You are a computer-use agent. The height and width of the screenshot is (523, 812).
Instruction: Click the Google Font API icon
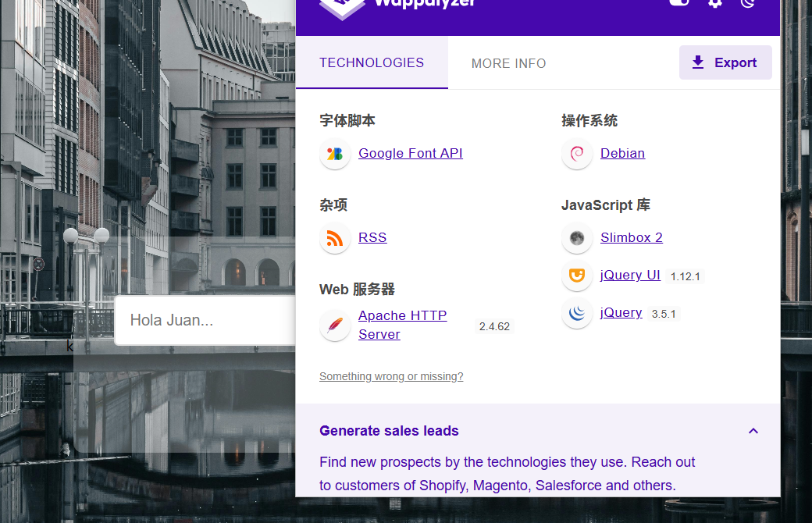click(x=334, y=154)
